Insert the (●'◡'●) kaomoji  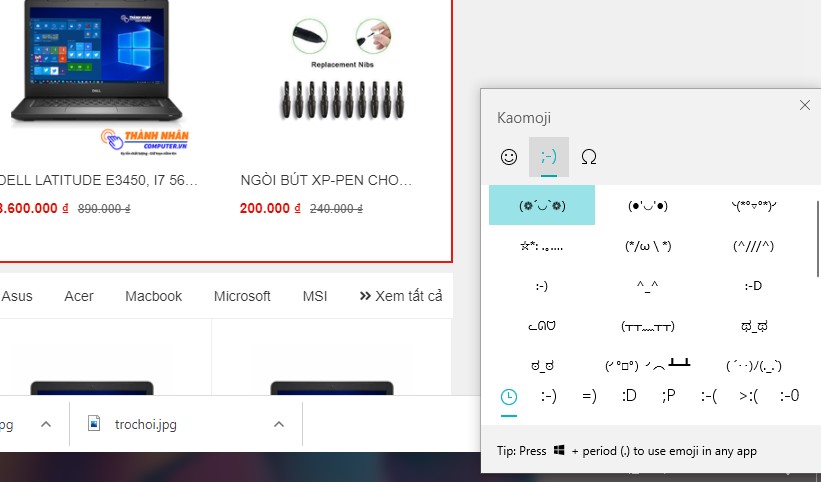(648, 205)
